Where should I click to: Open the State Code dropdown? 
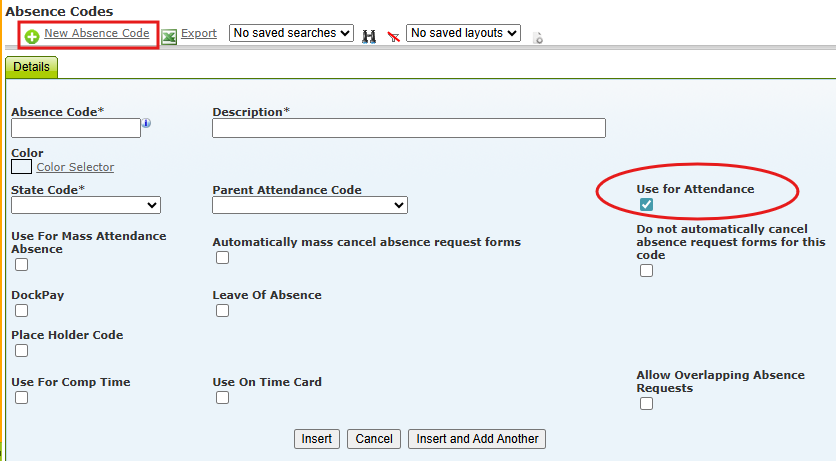(x=86, y=205)
